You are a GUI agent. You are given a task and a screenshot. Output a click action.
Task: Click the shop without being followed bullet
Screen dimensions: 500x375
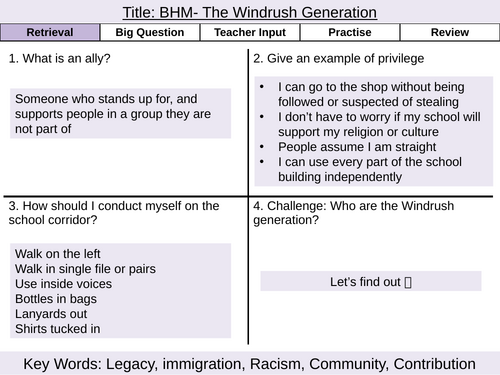(x=371, y=94)
